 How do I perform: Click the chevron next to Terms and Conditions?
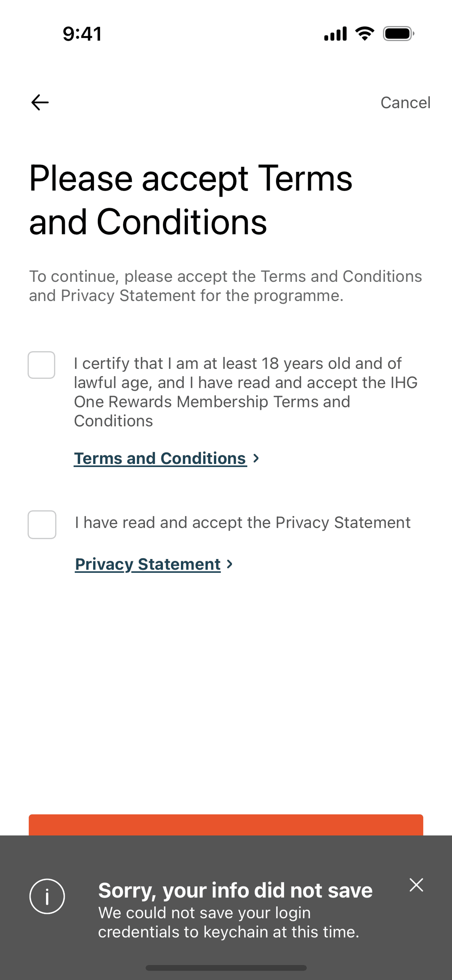(x=256, y=458)
